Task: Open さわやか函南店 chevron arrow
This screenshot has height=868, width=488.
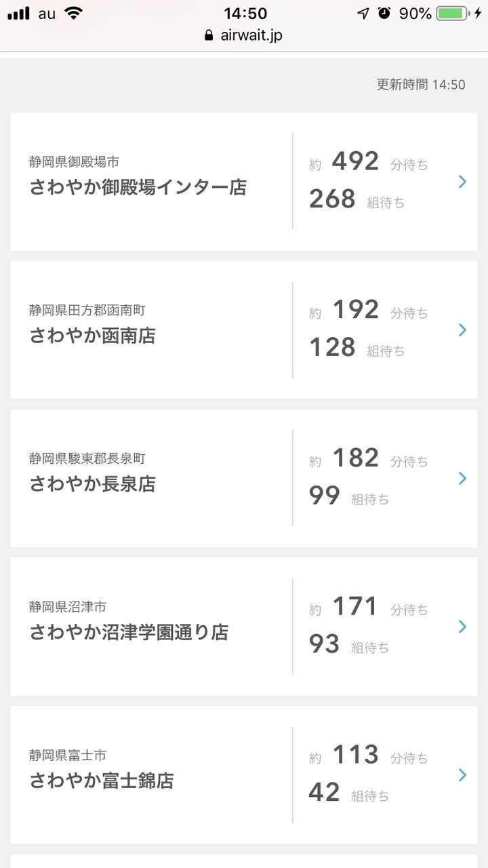Action: (462, 330)
